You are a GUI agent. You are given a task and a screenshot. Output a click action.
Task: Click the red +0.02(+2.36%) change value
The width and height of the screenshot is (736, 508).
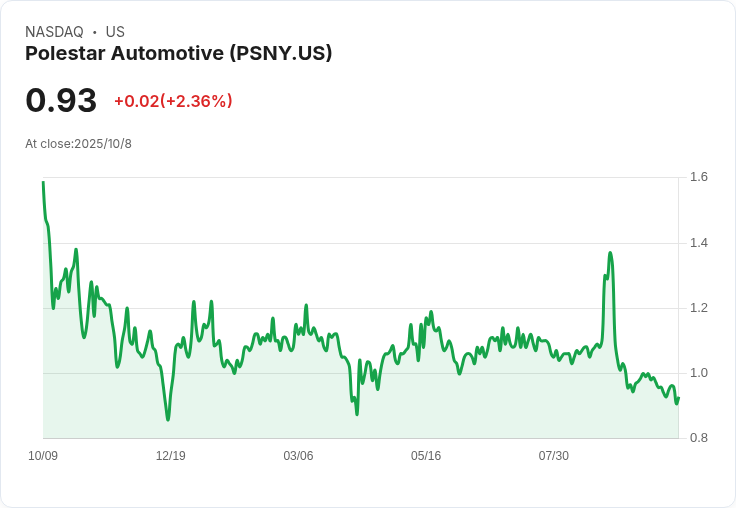coord(173,101)
